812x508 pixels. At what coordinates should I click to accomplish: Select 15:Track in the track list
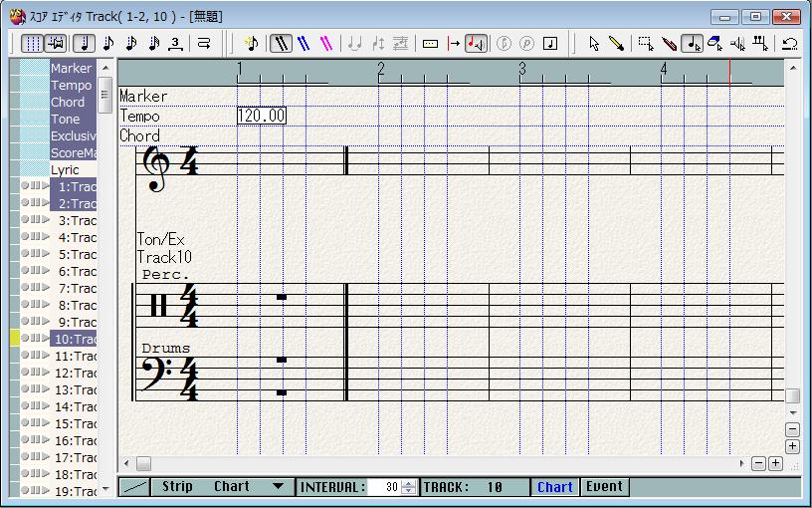pos(73,423)
